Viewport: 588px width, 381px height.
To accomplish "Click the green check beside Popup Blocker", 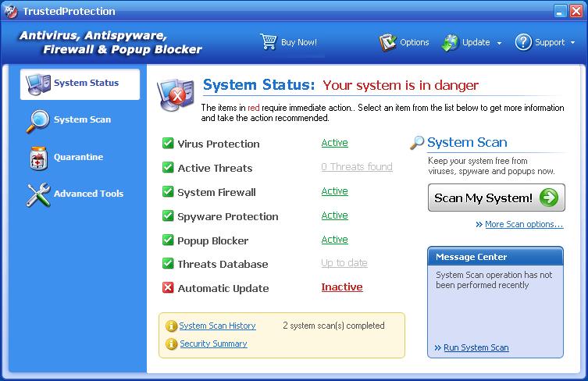I will tap(168, 240).
